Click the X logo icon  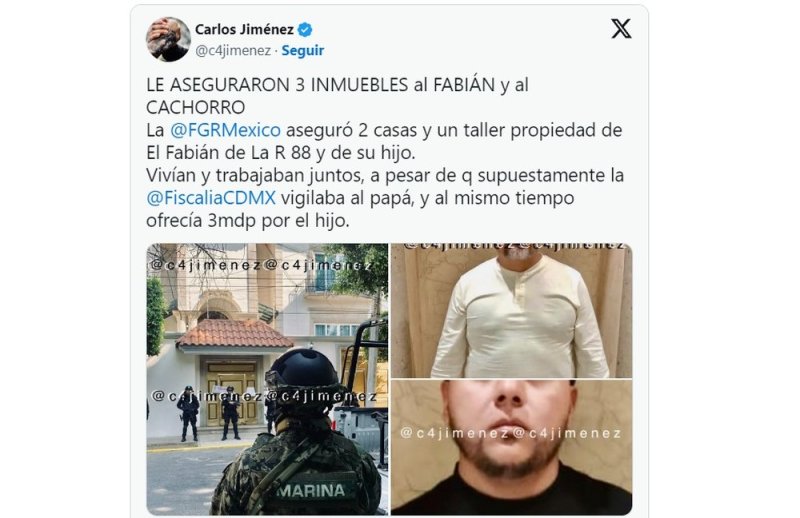pyautogui.click(x=621, y=29)
